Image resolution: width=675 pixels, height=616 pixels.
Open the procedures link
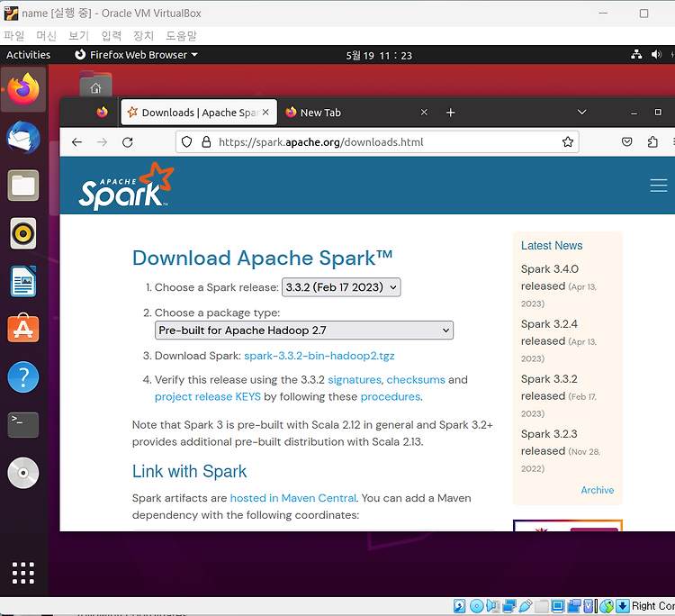point(390,397)
